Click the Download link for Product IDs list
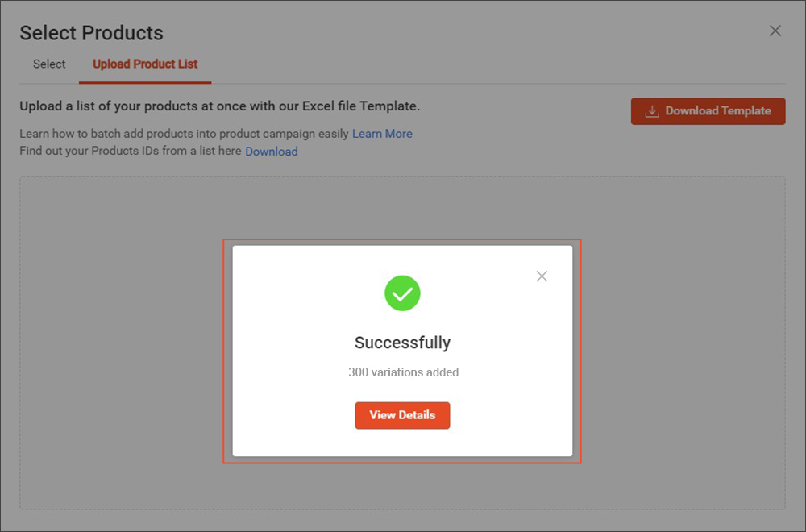 [x=271, y=151]
